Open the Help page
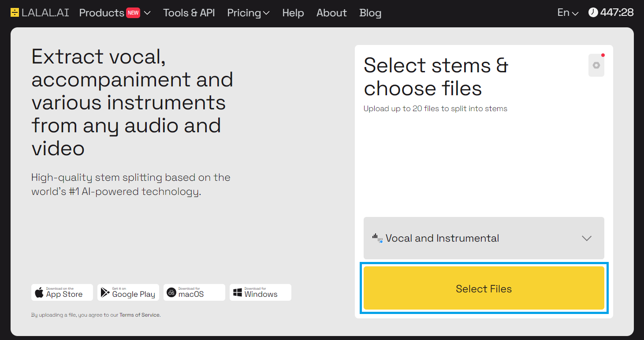The height and width of the screenshot is (340, 644). [293, 13]
